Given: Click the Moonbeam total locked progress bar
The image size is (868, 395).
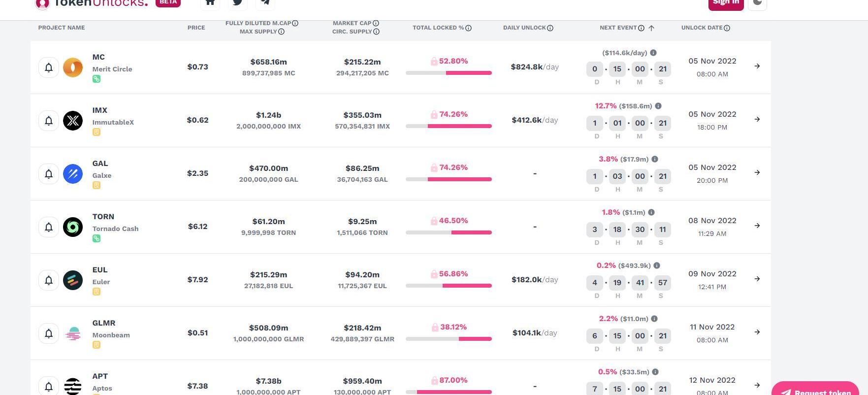Looking at the screenshot, I should point(449,339).
